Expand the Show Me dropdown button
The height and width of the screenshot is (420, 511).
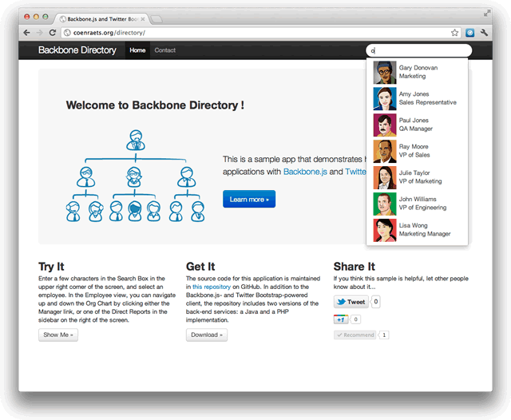[57, 335]
